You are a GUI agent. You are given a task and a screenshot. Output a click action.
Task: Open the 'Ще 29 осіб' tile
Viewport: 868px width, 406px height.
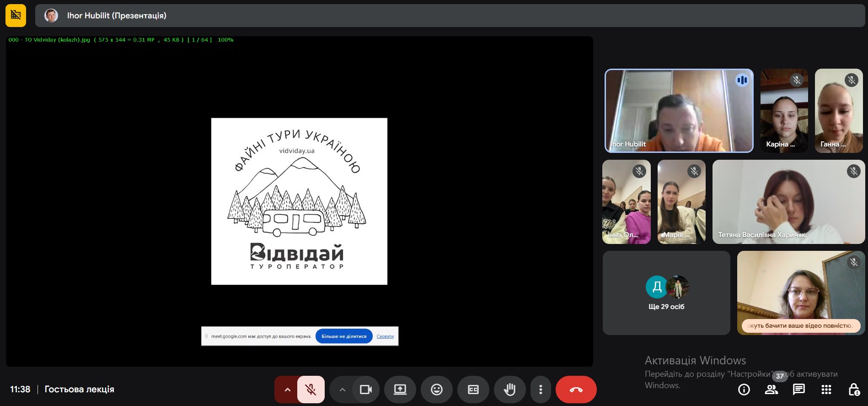click(666, 293)
